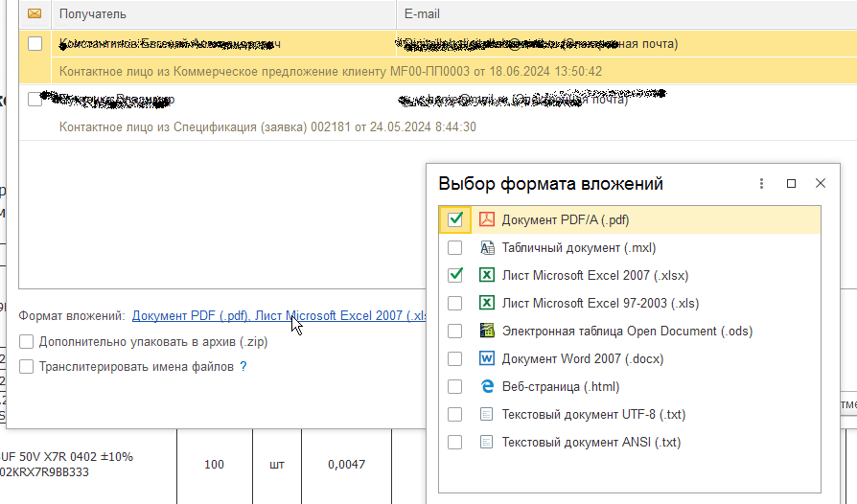This screenshot has height=504, width=857.
Task: Click the Word 2007 (.docx) icon
Action: coord(486,358)
